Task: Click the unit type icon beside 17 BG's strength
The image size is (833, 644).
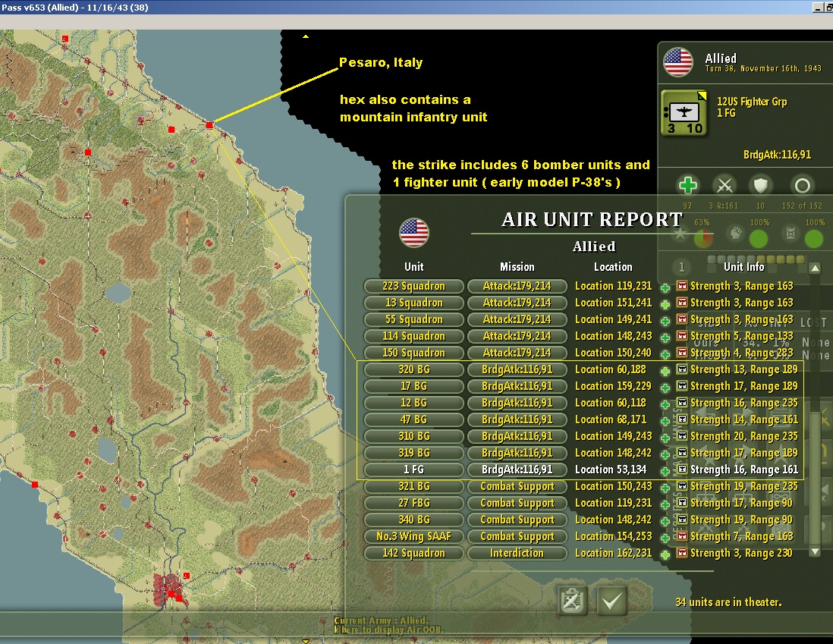Action: (x=682, y=386)
